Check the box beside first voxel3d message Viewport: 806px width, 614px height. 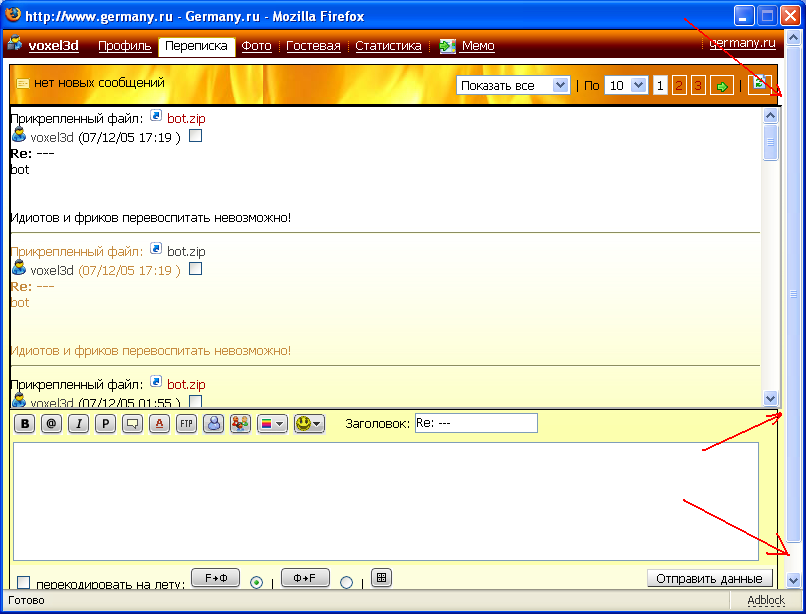pyautogui.click(x=196, y=137)
